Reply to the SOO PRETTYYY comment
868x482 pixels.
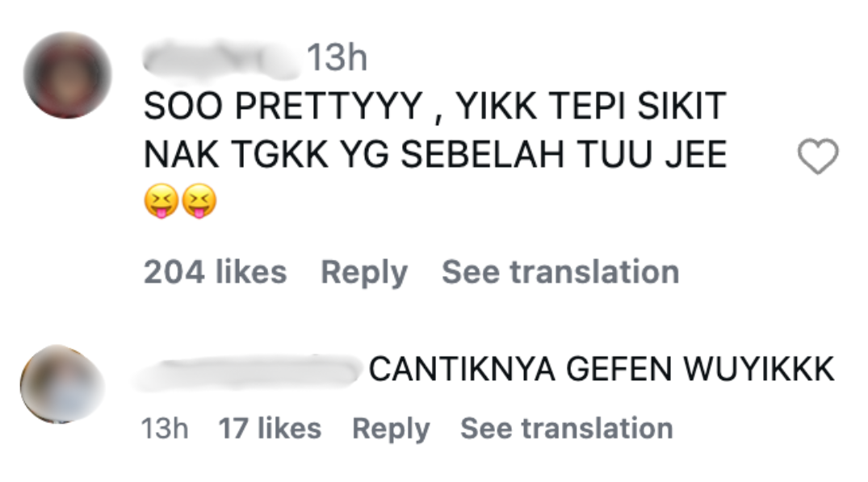click(x=365, y=271)
